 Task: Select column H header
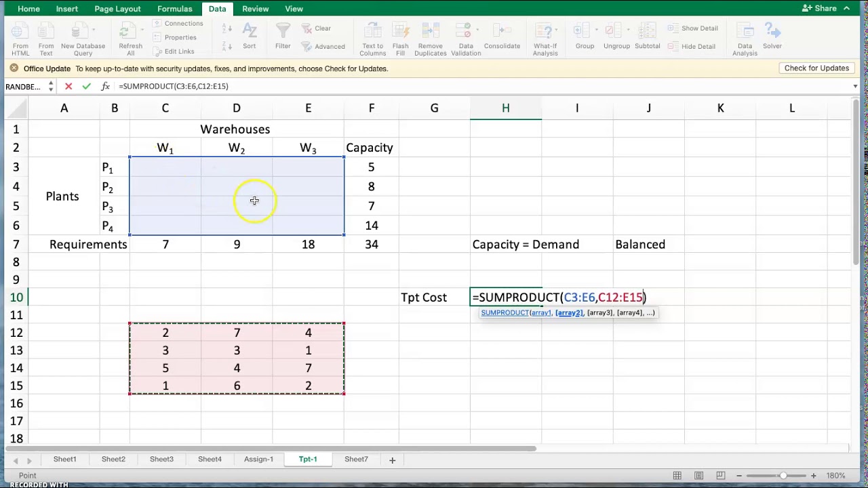505,108
